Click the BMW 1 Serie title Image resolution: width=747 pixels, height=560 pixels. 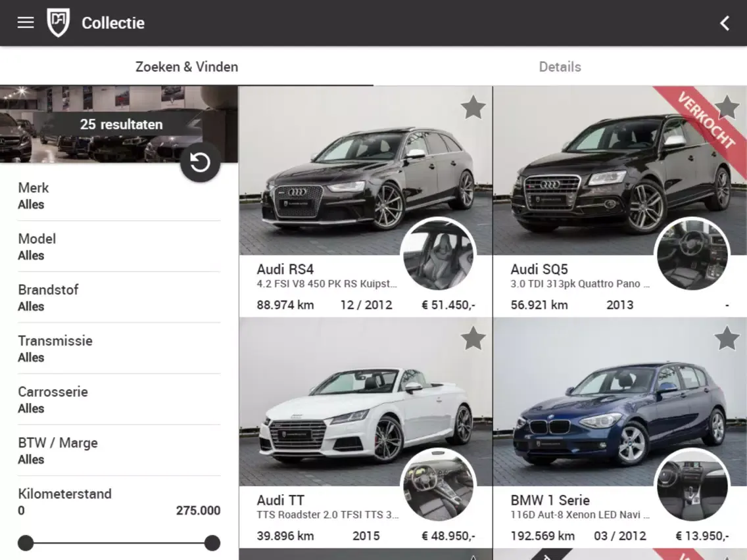pos(550,500)
